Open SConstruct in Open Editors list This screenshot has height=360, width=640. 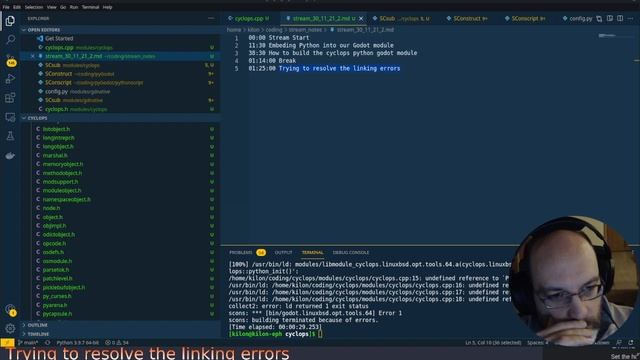pyautogui.click(x=58, y=74)
